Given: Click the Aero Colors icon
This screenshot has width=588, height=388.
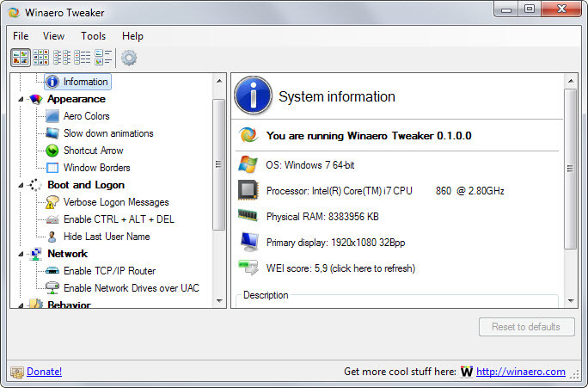Looking at the screenshot, I should tap(52, 116).
